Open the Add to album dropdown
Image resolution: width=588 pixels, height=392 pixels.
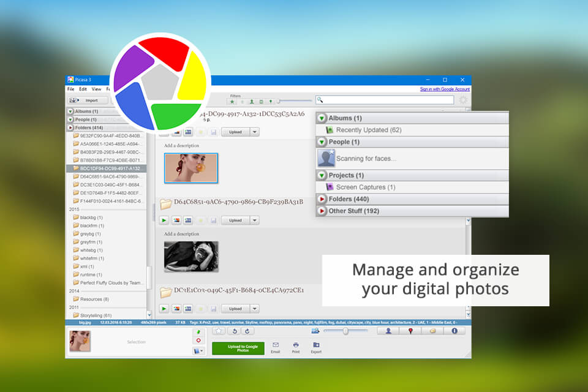(x=198, y=351)
